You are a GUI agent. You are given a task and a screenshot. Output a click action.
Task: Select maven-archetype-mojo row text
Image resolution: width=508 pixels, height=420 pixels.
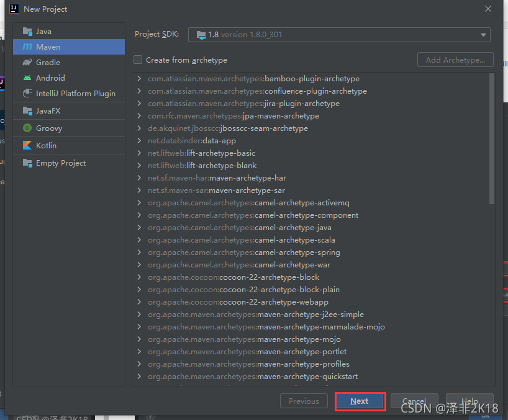(x=244, y=339)
